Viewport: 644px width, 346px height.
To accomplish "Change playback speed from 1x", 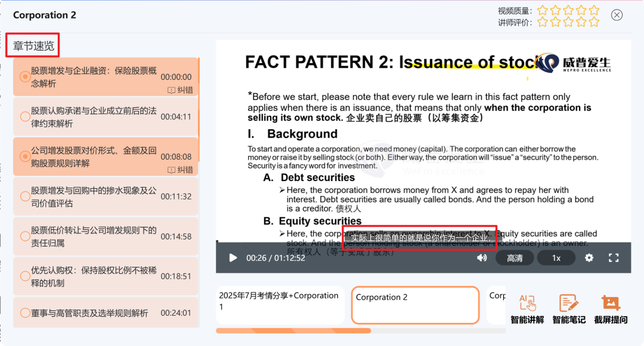I will tap(556, 258).
